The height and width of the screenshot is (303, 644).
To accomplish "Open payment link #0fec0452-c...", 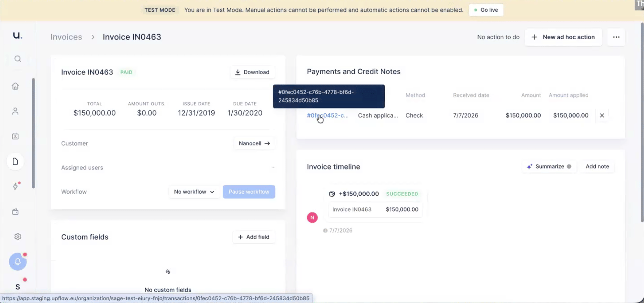I will [x=328, y=115].
